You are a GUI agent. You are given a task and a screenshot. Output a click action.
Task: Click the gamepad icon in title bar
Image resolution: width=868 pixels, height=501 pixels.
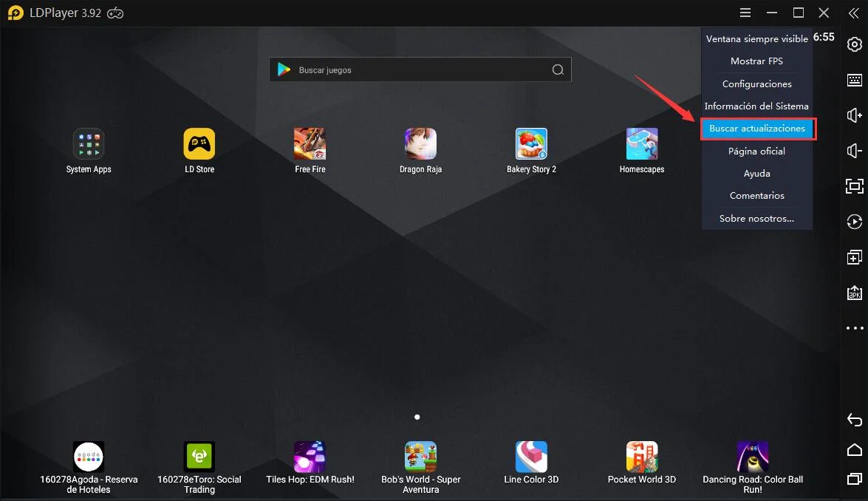[x=115, y=13]
